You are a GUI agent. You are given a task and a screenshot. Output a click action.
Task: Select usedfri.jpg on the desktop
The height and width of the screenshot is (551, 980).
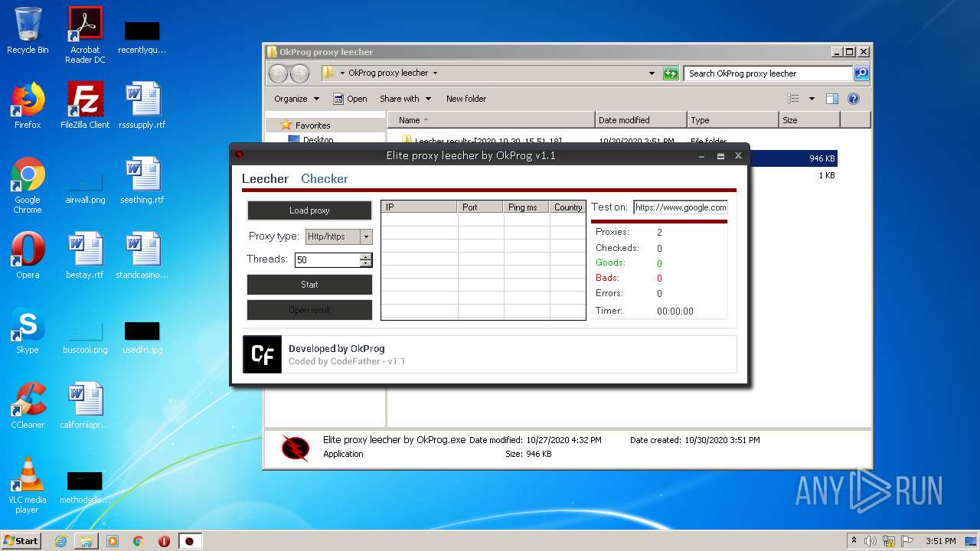point(142,337)
